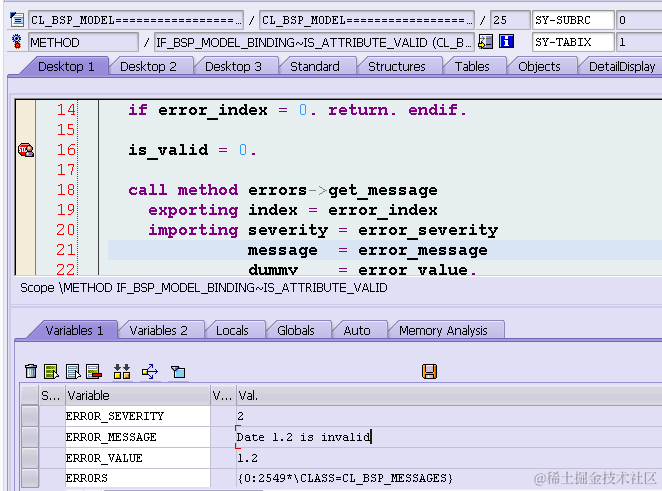The width and height of the screenshot is (662, 491).
Task: Click the ERROR_SEVERITY value 2 cell
Action: [x=449, y=416]
